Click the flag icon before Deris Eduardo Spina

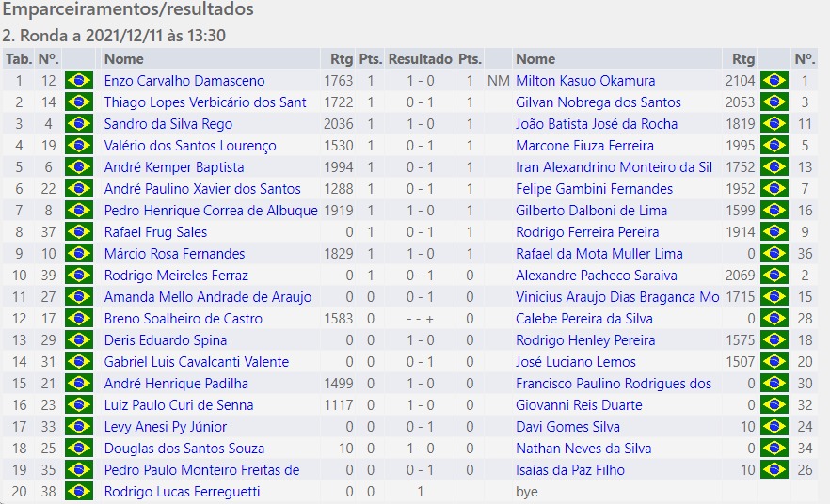[x=79, y=340]
